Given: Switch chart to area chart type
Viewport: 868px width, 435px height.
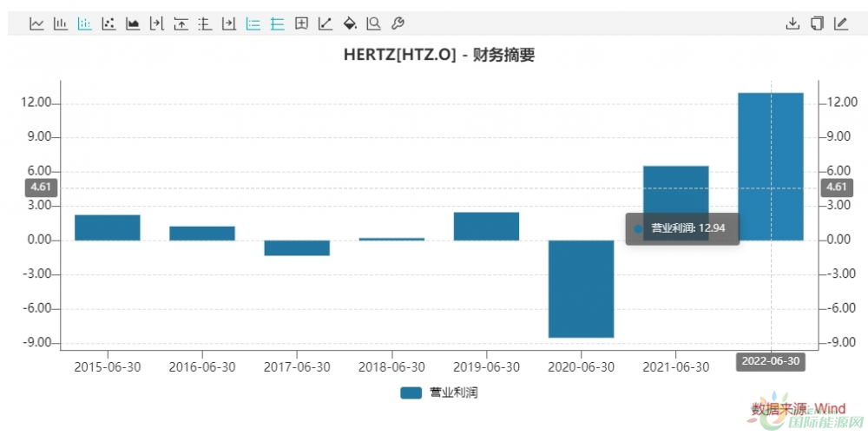Looking at the screenshot, I should click(x=133, y=23).
